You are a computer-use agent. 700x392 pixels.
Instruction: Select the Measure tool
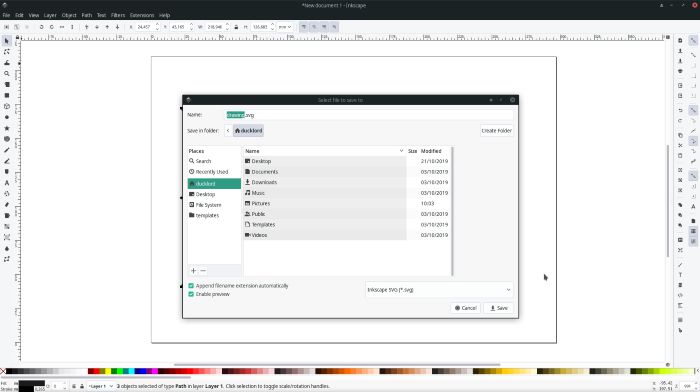click(7, 84)
